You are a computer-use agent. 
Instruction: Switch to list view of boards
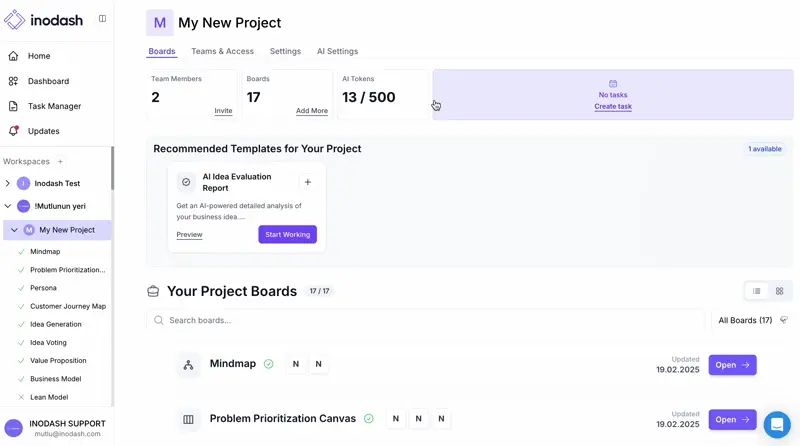pos(757,291)
